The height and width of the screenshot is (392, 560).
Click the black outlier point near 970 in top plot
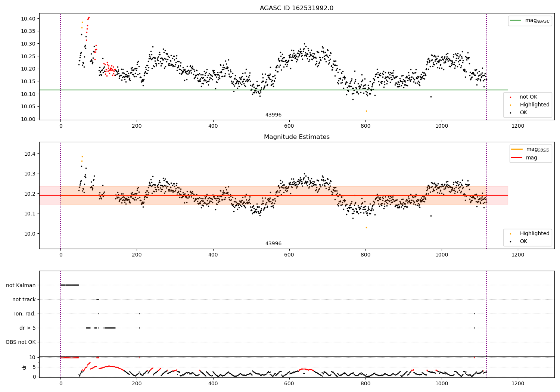point(431,97)
